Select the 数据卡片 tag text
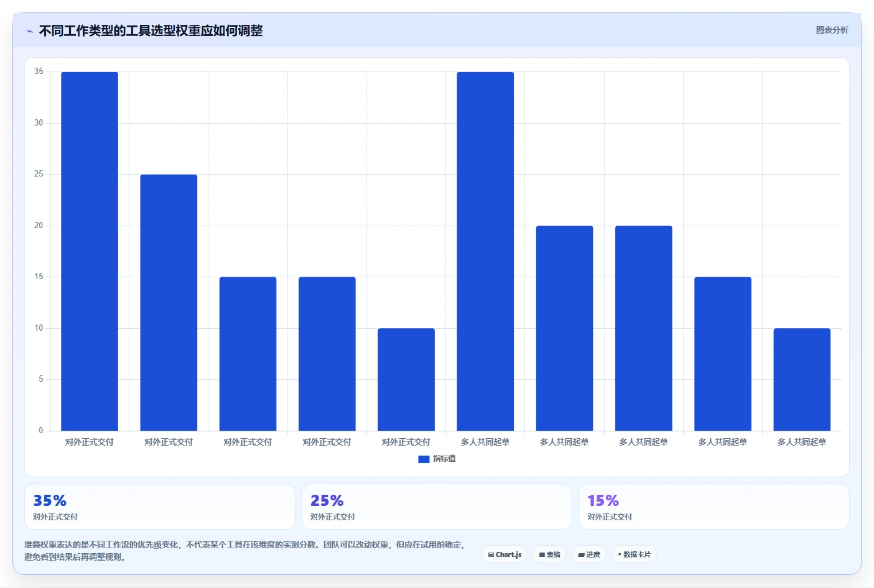Screen dimensions: 874x588 [637, 554]
